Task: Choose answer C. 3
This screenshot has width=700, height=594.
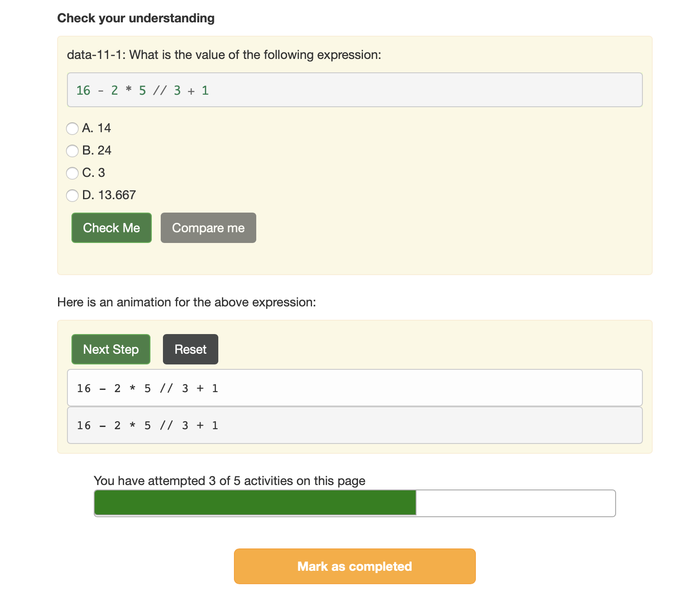Action: [72, 173]
